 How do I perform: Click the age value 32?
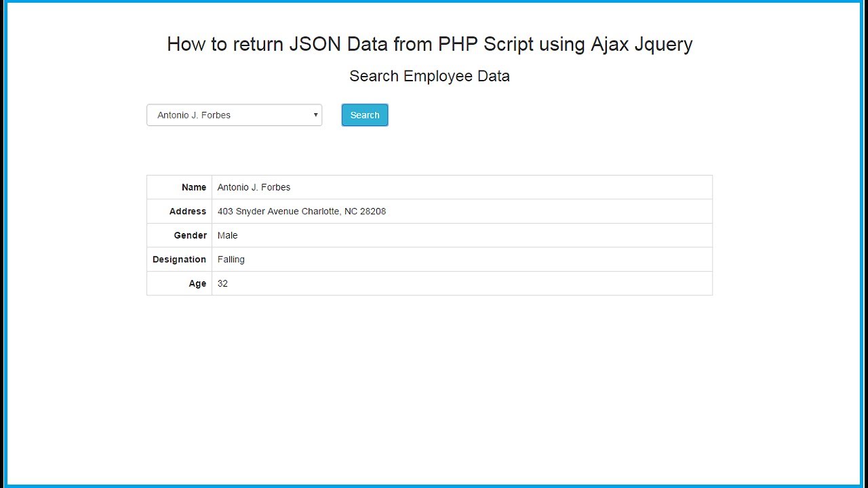[x=223, y=283]
